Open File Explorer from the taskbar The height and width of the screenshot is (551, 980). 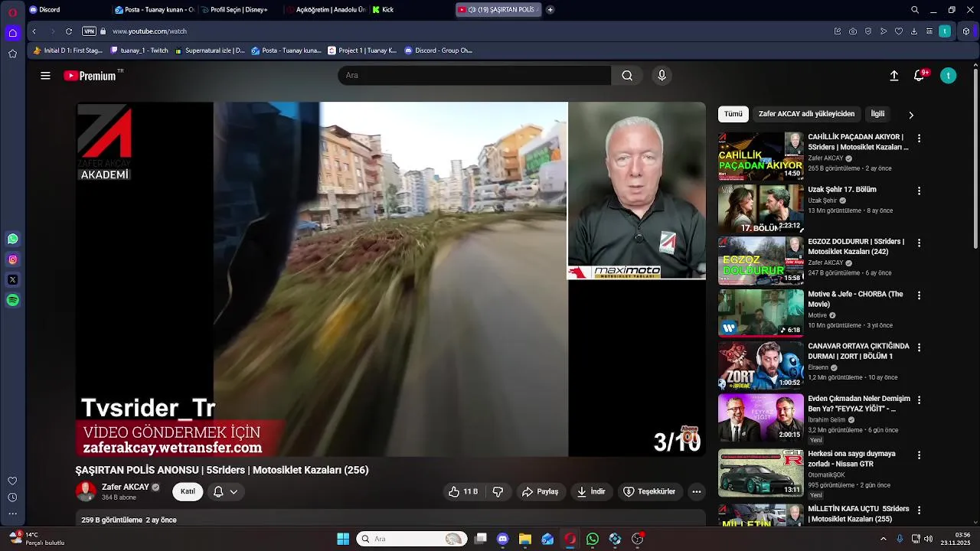pos(524,539)
